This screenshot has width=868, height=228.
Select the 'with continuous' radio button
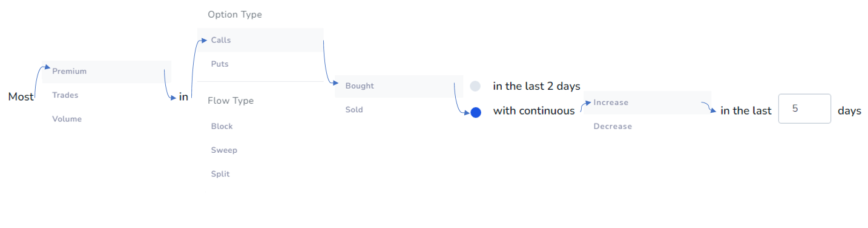(x=475, y=112)
